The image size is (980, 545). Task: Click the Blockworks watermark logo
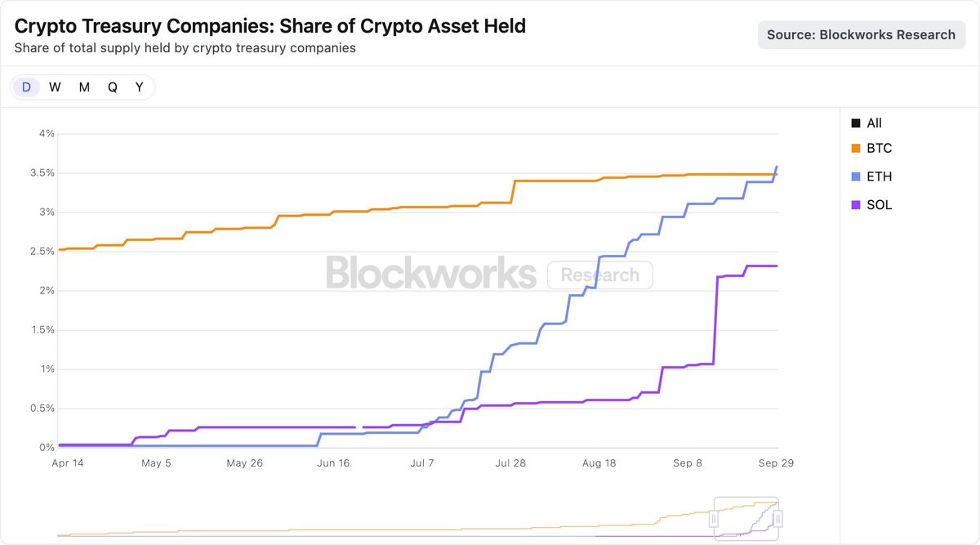tap(430, 273)
